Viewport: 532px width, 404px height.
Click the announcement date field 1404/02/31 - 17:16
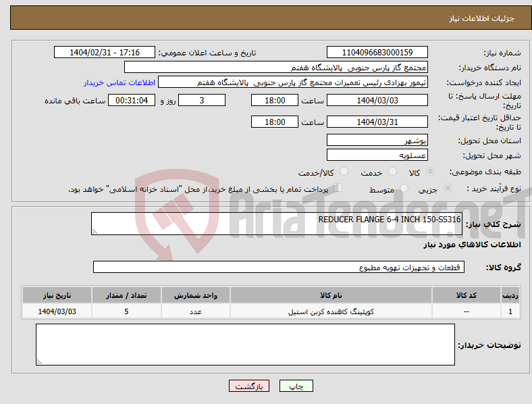[x=105, y=52]
